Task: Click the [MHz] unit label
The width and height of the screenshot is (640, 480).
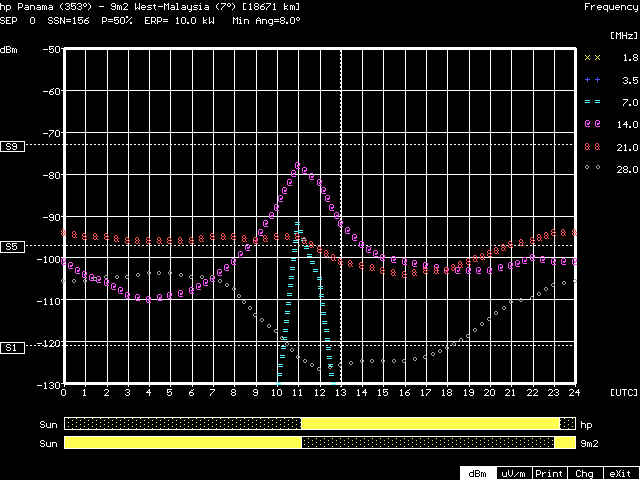Action: 624,36
